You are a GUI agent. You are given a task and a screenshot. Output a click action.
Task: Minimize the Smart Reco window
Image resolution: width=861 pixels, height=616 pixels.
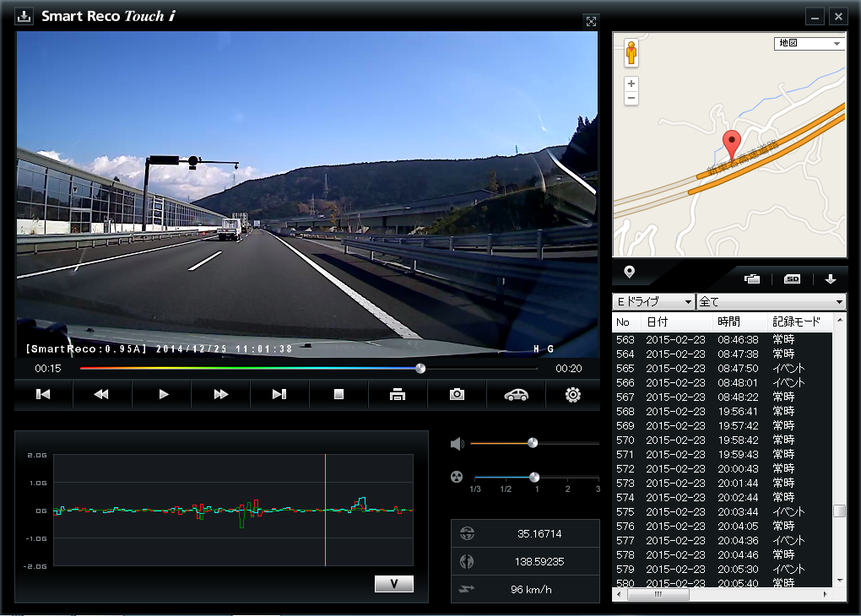click(x=815, y=17)
